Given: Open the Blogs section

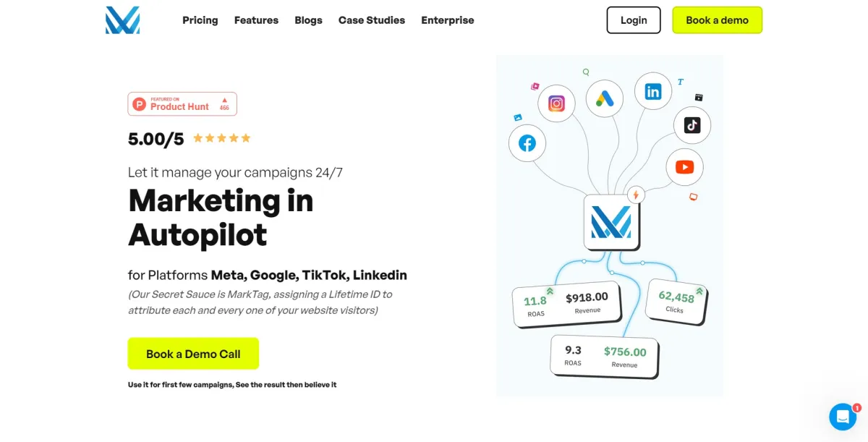Looking at the screenshot, I should [x=308, y=20].
